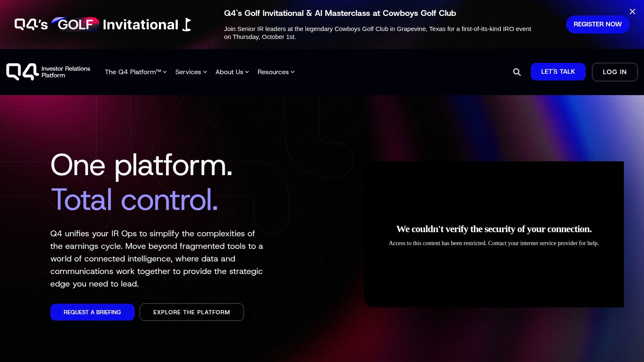Select Explore the Platform button
Image resolution: width=644 pixels, height=362 pixels.
coord(192,312)
